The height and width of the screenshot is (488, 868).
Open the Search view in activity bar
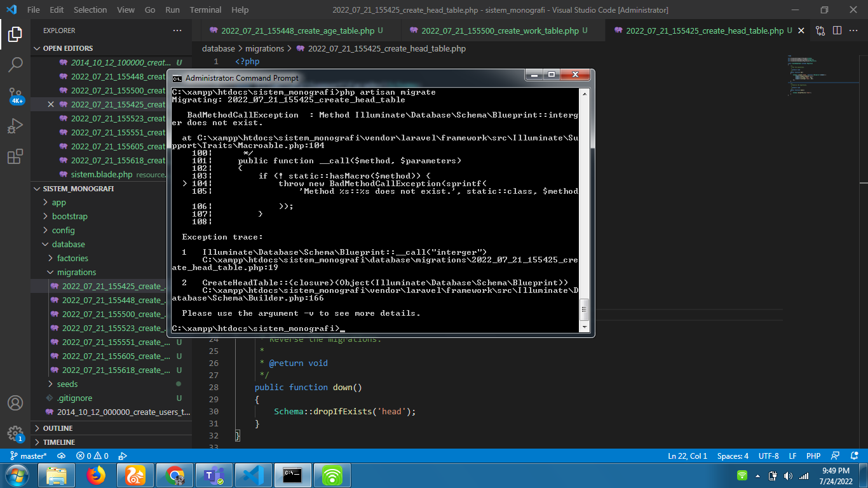pos(15,64)
